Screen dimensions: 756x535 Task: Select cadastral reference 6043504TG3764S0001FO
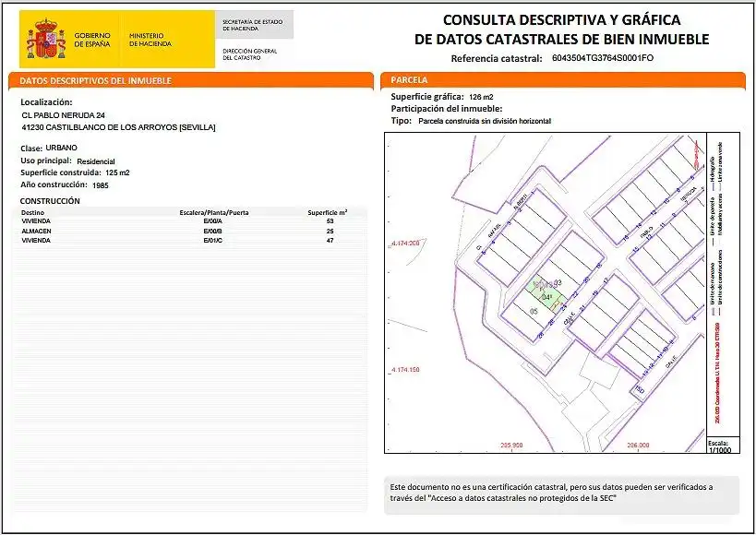(x=603, y=58)
